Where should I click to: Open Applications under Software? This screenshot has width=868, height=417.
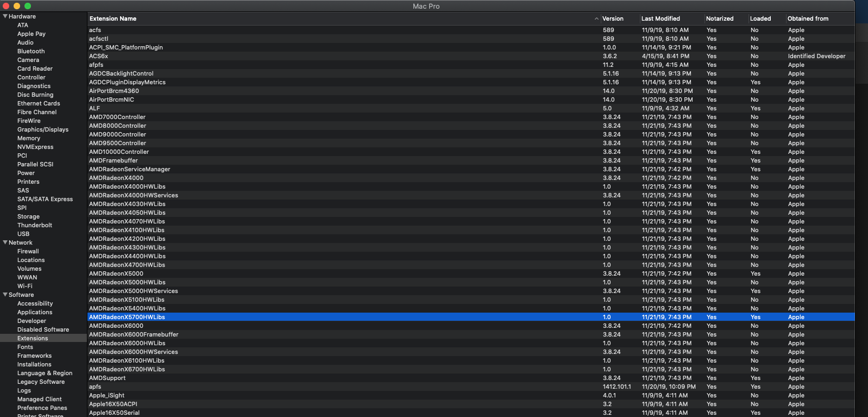point(35,312)
